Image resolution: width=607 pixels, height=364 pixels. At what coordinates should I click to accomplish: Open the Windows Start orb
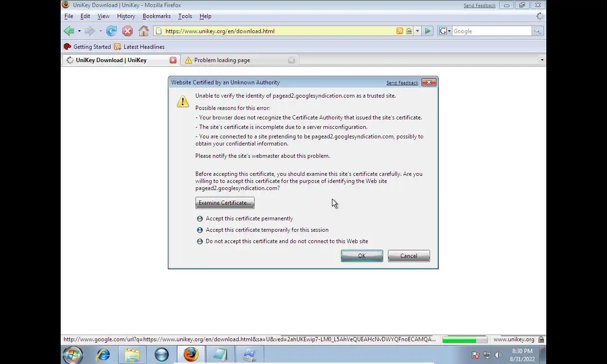pyautogui.click(x=73, y=355)
